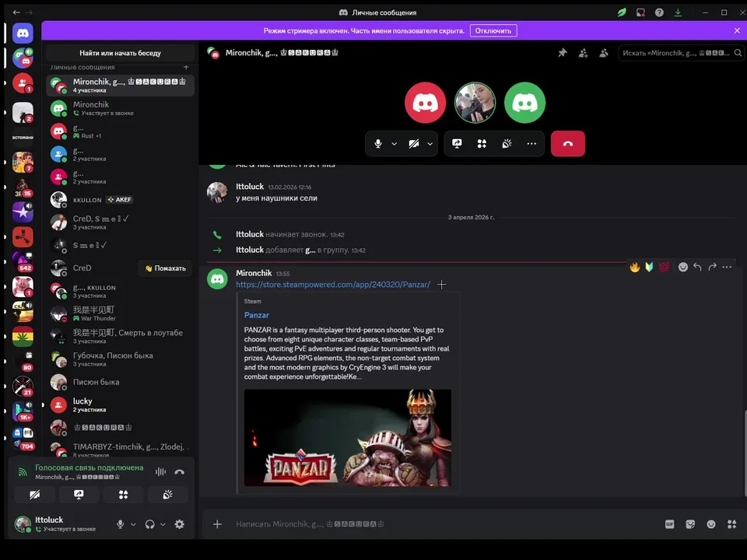The height and width of the screenshot is (560, 747).
Task: Go back arrow in title bar
Action: click(x=16, y=12)
